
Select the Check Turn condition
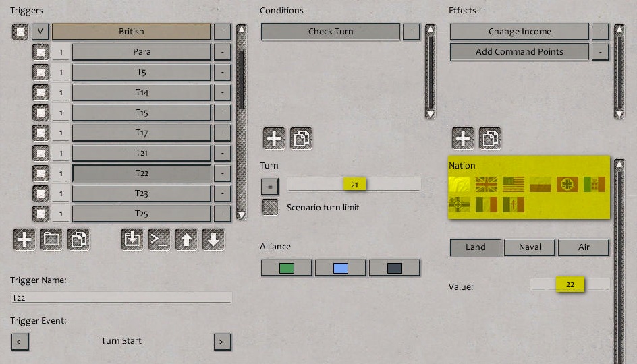(x=331, y=32)
